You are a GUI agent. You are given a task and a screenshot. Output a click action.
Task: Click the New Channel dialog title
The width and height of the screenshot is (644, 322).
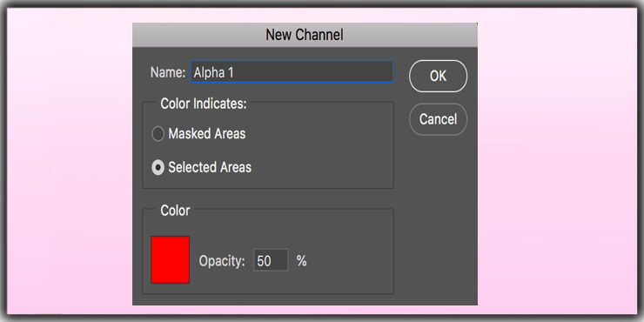[305, 35]
